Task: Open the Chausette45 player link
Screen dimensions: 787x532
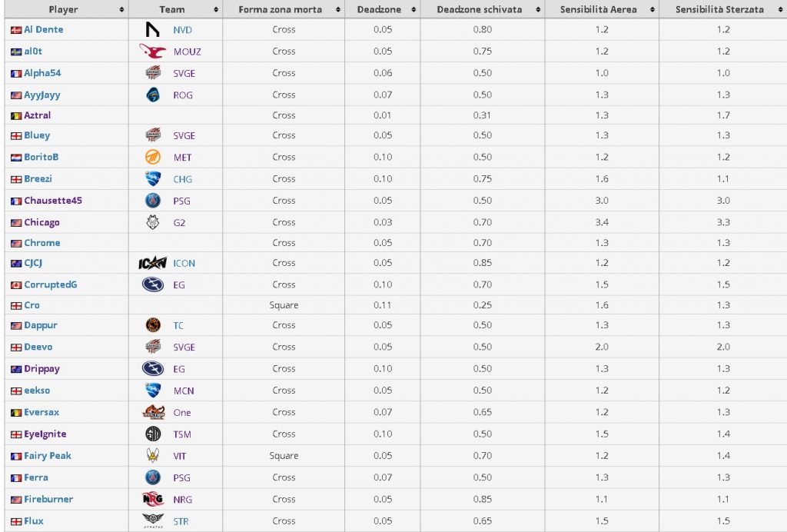Action: pyautogui.click(x=53, y=200)
